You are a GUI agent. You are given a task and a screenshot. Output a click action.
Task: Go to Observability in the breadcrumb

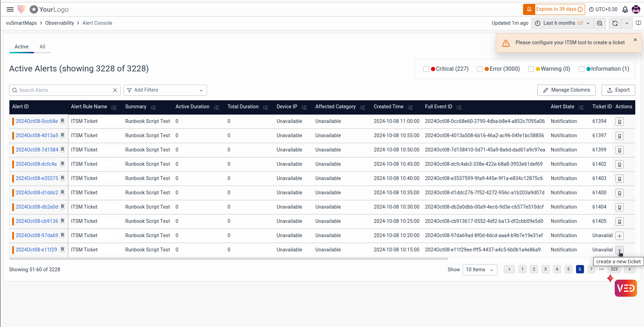pyautogui.click(x=60, y=23)
